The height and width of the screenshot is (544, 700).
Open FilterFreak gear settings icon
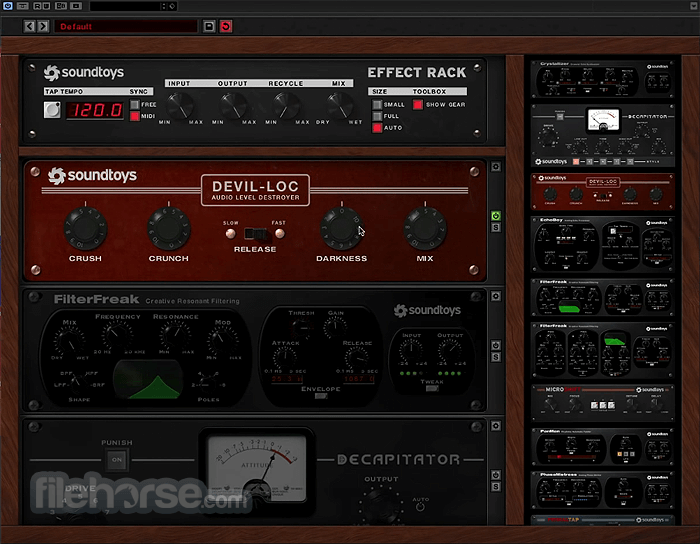tap(496, 296)
